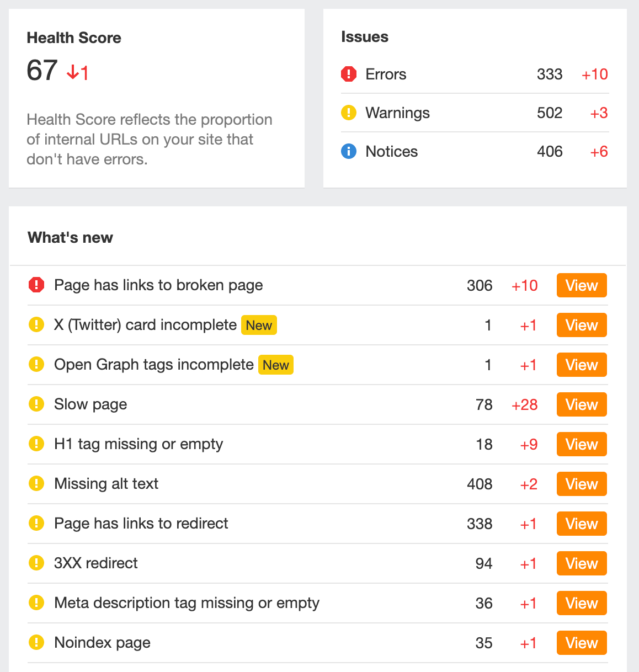This screenshot has width=639, height=672.
Task: Click the warning icon beside 'Slow page'
Action: coord(36,404)
